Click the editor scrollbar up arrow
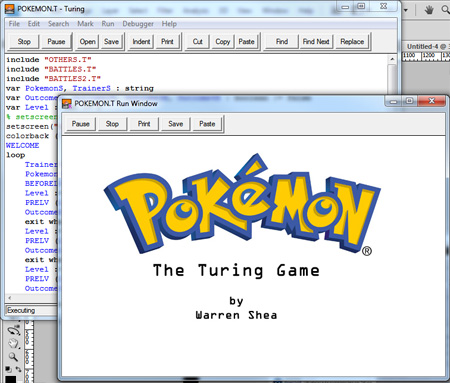This screenshot has height=383, width=450. pyautogui.click(x=392, y=59)
